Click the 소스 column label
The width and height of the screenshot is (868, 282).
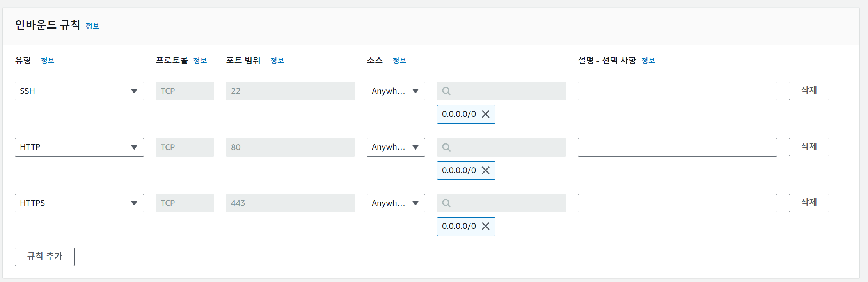click(x=375, y=60)
